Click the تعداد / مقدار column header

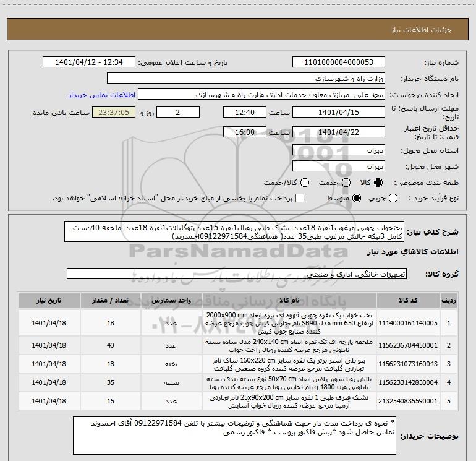coord(111,300)
